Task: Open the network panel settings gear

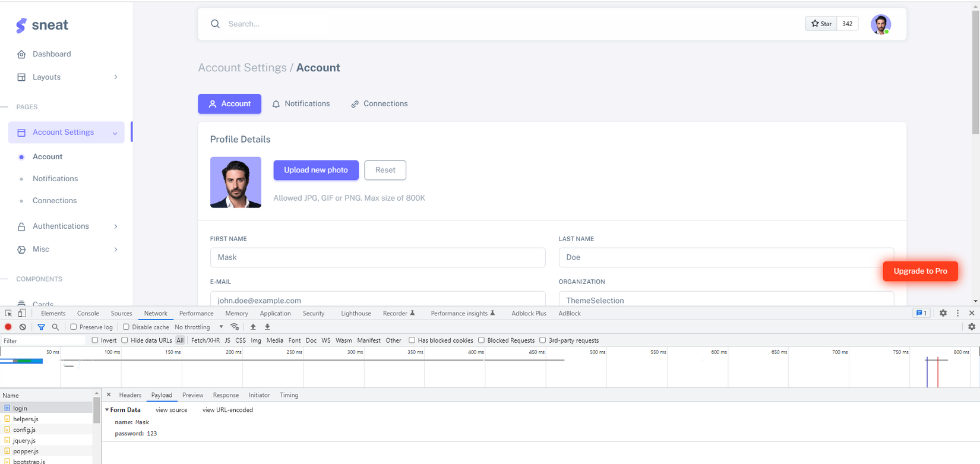Action: tap(972, 327)
